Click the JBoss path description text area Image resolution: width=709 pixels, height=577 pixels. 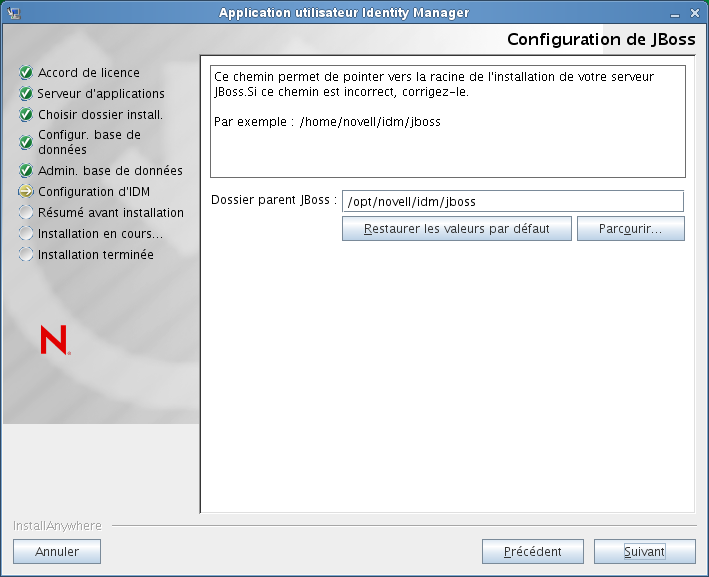(x=448, y=121)
